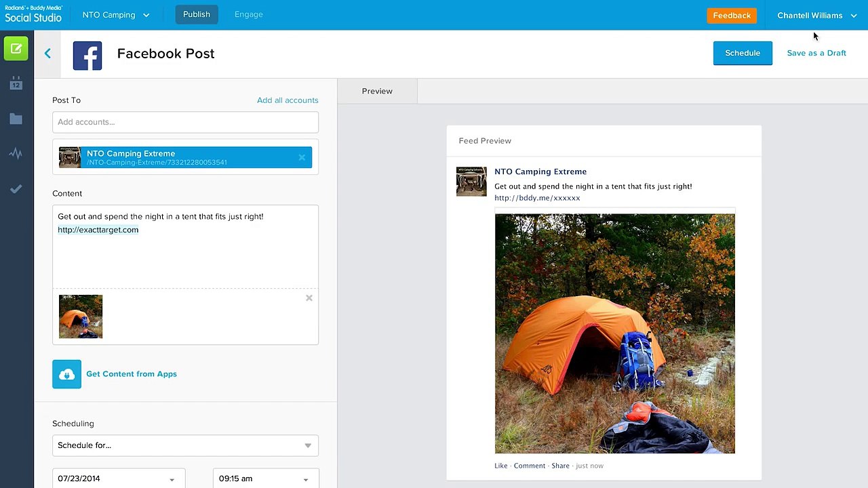868x488 pixels.
Task: Open the compose post sidebar icon
Action: 16,49
